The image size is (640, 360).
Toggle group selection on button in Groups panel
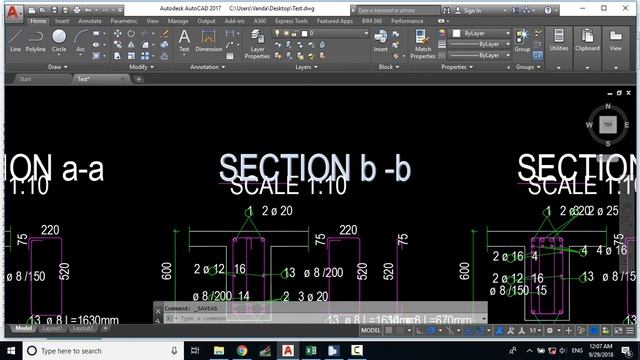[x=538, y=56]
